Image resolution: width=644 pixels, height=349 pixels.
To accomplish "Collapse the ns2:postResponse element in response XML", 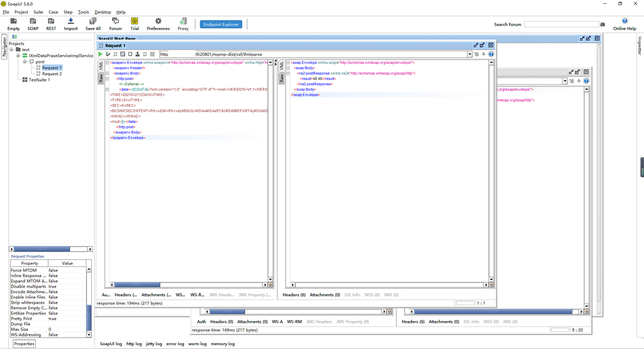I will 288,74.
